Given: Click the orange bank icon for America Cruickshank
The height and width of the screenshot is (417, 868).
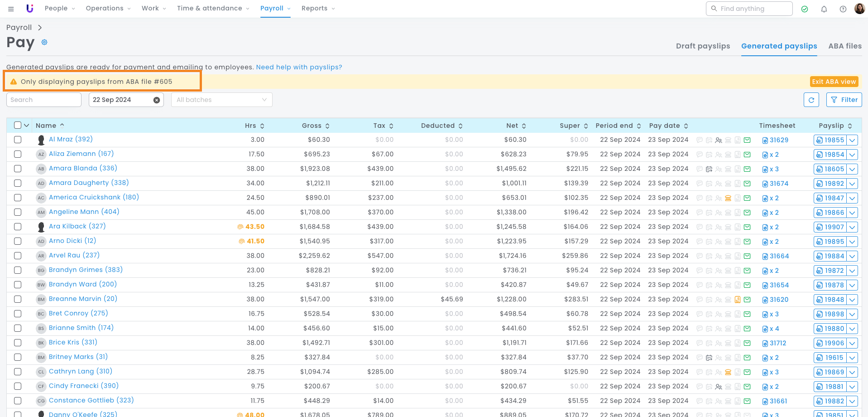Looking at the screenshot, I should 728,198.
